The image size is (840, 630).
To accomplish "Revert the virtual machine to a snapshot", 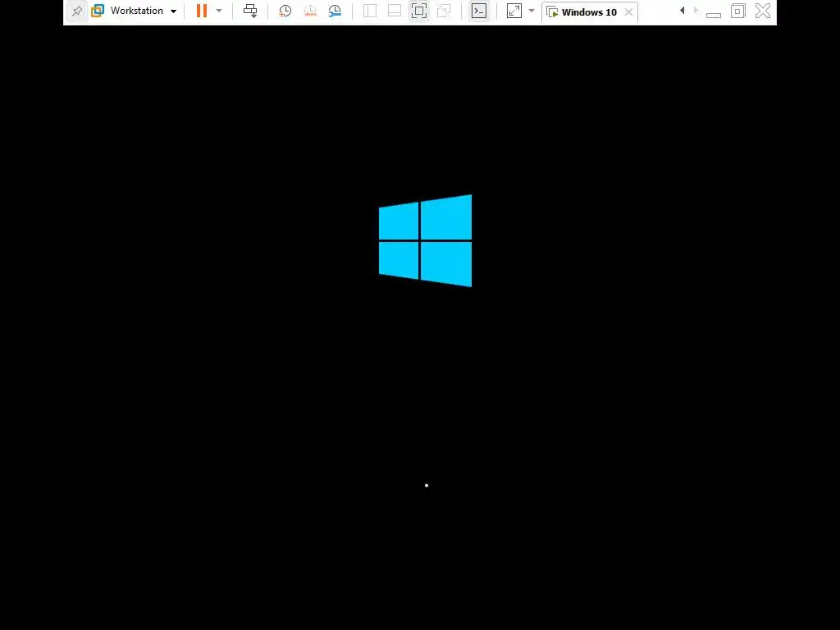I will click(309, 11).
